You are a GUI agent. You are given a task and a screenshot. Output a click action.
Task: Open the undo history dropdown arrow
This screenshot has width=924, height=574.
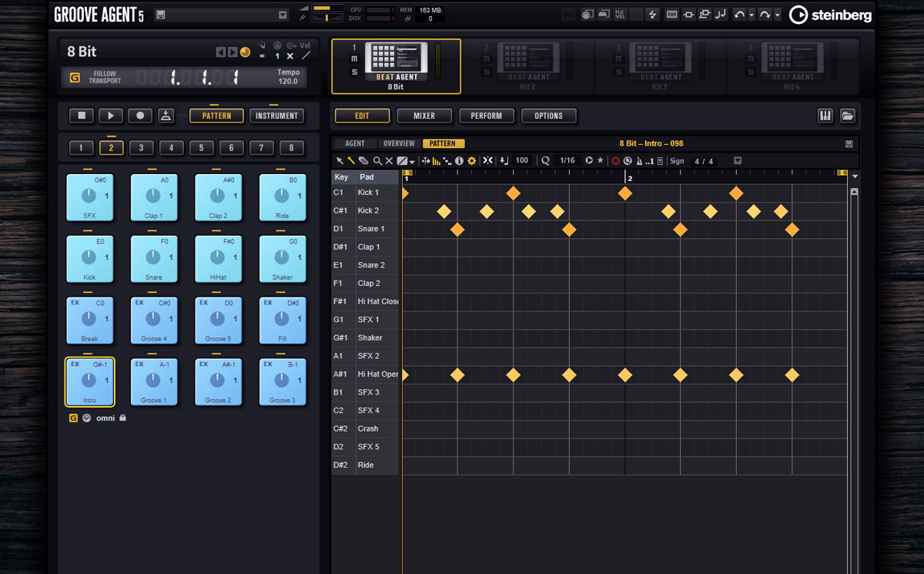click(752, 14)
